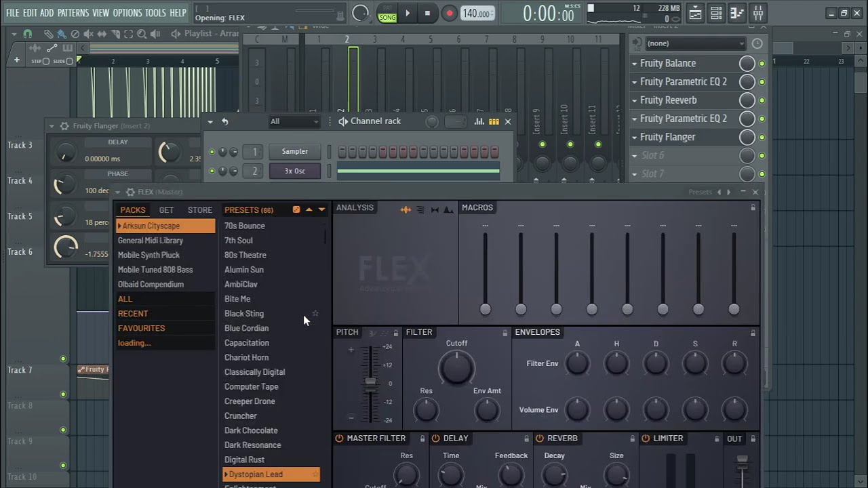Click the FLEX pitch slider
The width and height of the screenshot is (868, 488).
(x=370, y=384)
